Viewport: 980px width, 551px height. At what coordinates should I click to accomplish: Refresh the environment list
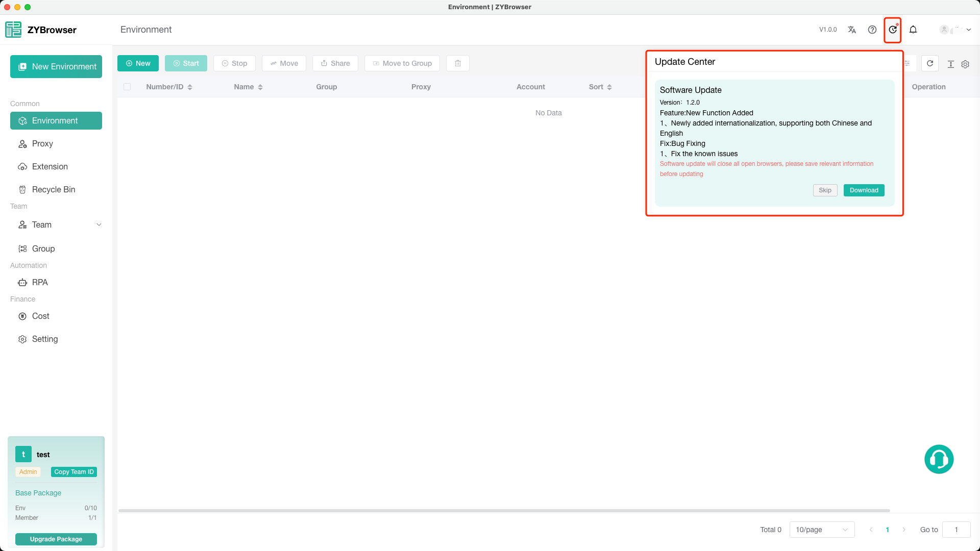click(930, 63)
